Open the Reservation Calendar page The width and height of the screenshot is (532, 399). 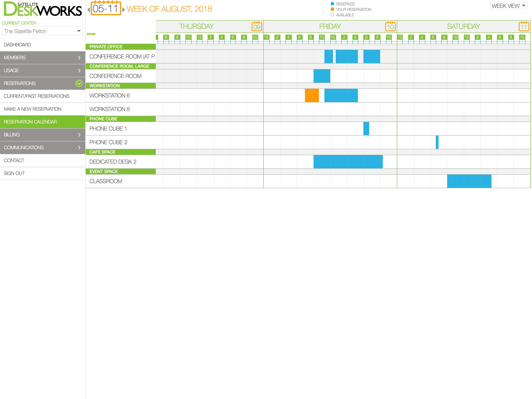pos(43,122)
